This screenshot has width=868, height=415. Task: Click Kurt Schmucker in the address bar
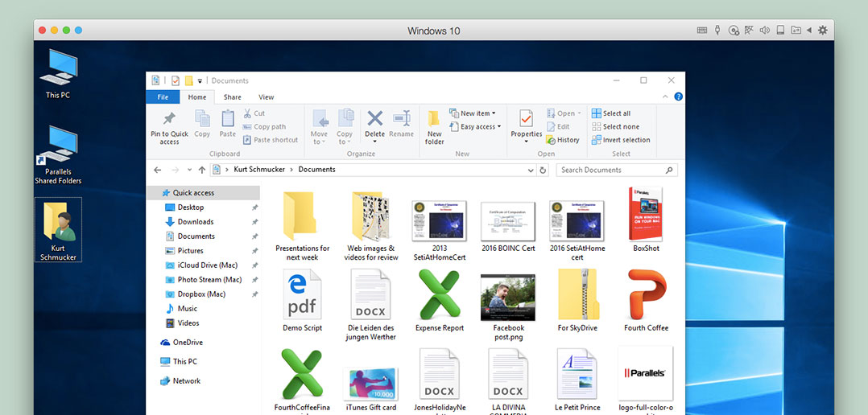coord(259,170)
